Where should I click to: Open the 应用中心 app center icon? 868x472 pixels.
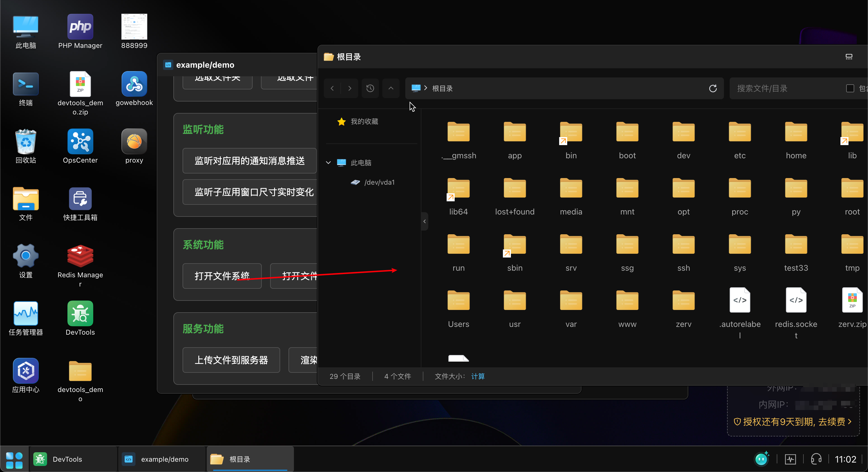click(26, 376)
